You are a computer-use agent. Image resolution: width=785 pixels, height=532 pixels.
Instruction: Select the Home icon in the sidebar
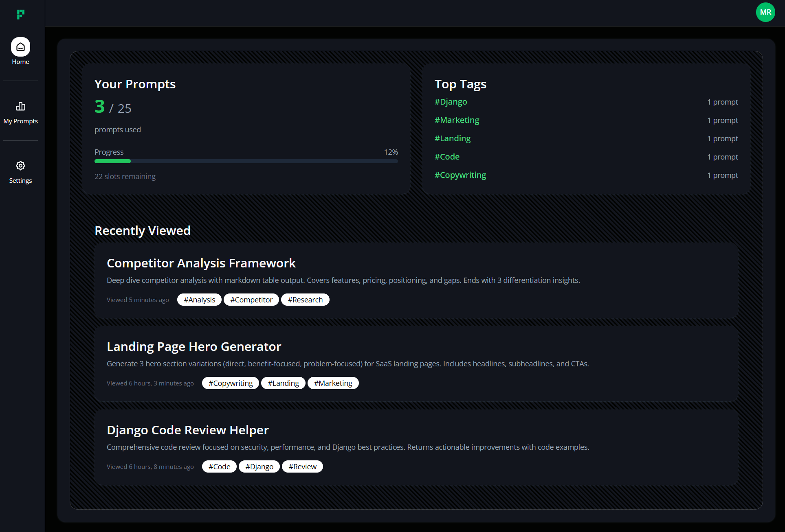click(x=20, y=46)
